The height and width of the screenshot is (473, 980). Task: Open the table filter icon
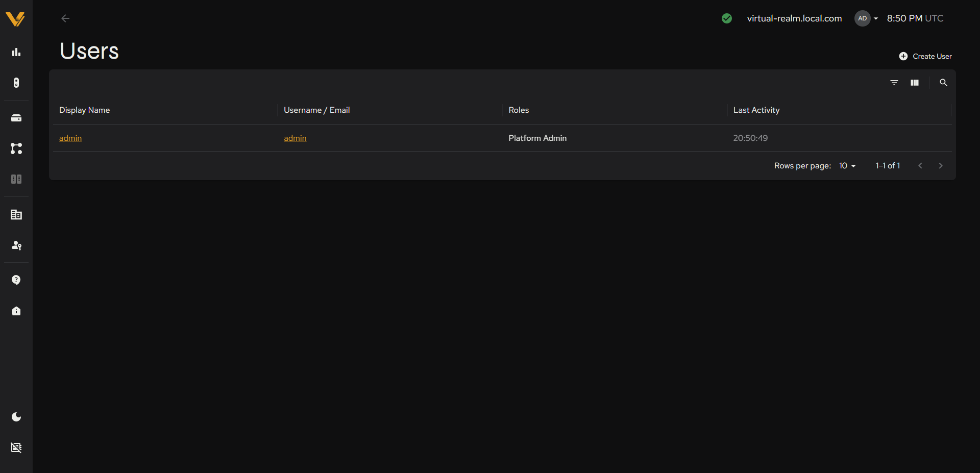coord(894,83)
